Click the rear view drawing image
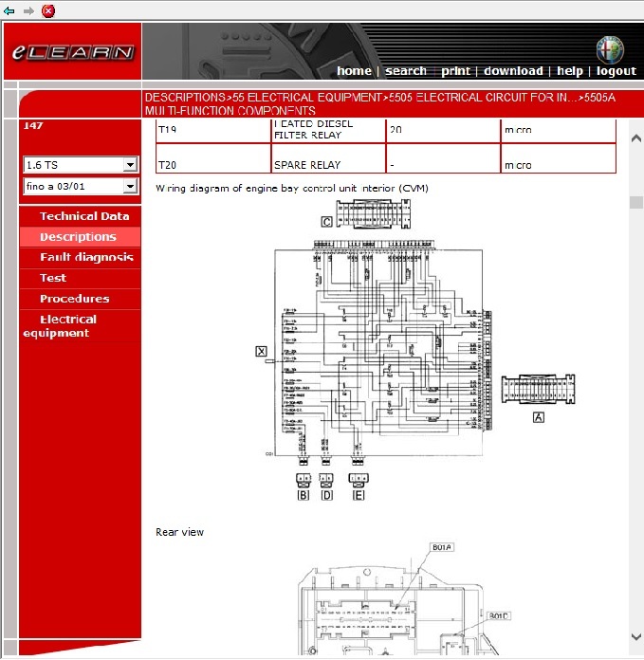The height and width of the screenshot is (660, 644). (x=404, y=598)
